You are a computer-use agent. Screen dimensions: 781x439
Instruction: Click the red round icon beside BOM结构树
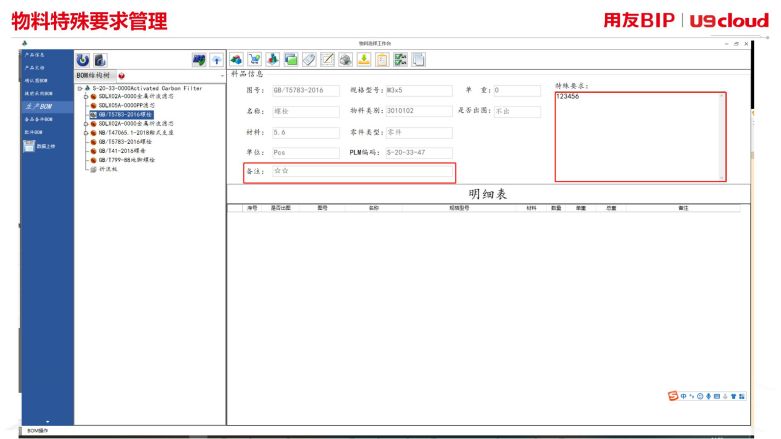coord(122,76)
